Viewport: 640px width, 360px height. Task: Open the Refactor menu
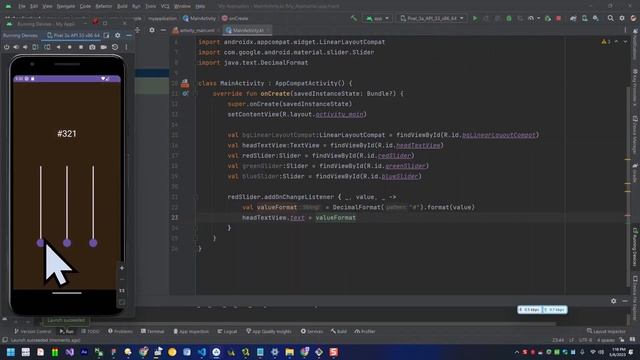[104, 6]
